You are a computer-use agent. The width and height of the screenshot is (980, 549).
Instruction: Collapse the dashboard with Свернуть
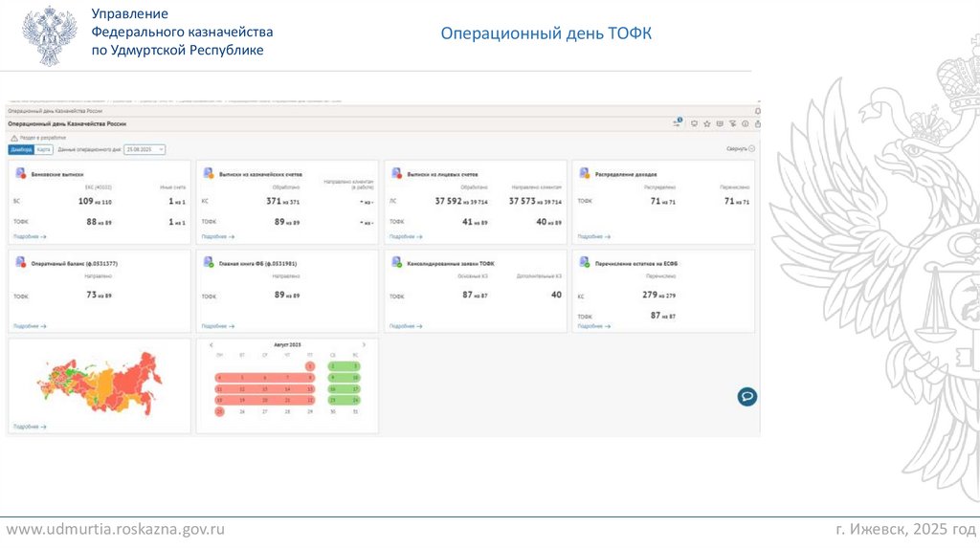click(740, 149)
